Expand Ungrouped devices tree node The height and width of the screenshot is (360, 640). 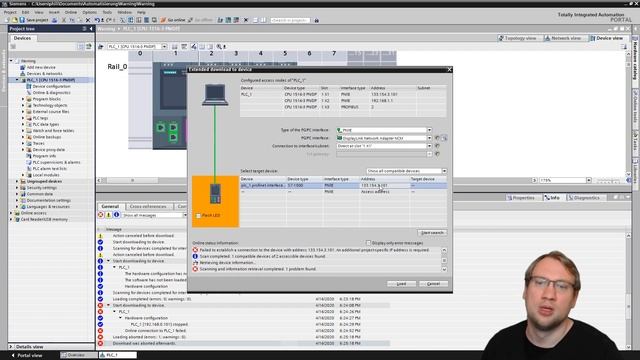(17, 181)
